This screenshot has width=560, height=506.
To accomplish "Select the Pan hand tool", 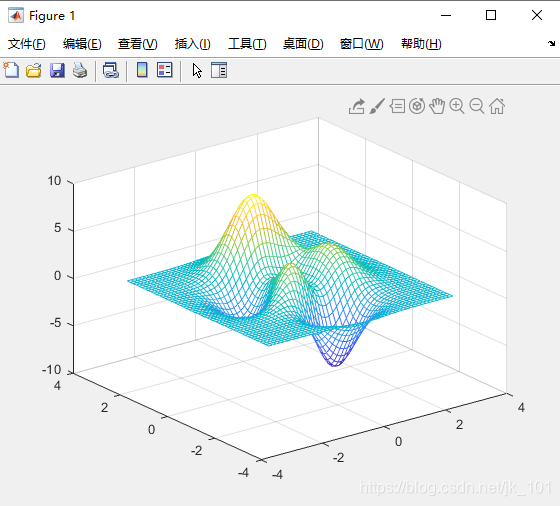I will (x=437, y=106).
